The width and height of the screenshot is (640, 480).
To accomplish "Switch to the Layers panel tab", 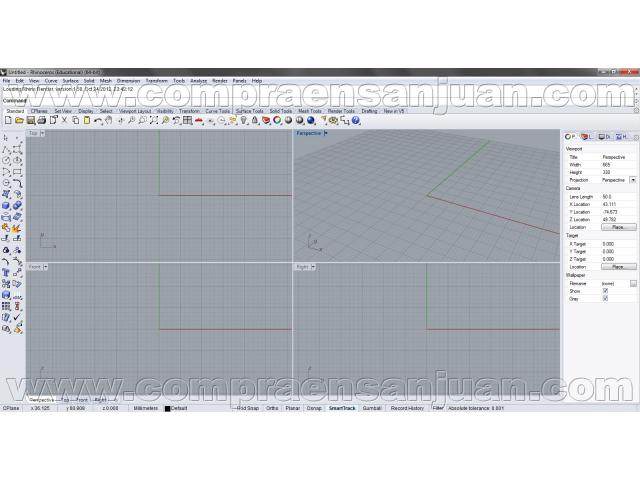I will tap(587, 137).
